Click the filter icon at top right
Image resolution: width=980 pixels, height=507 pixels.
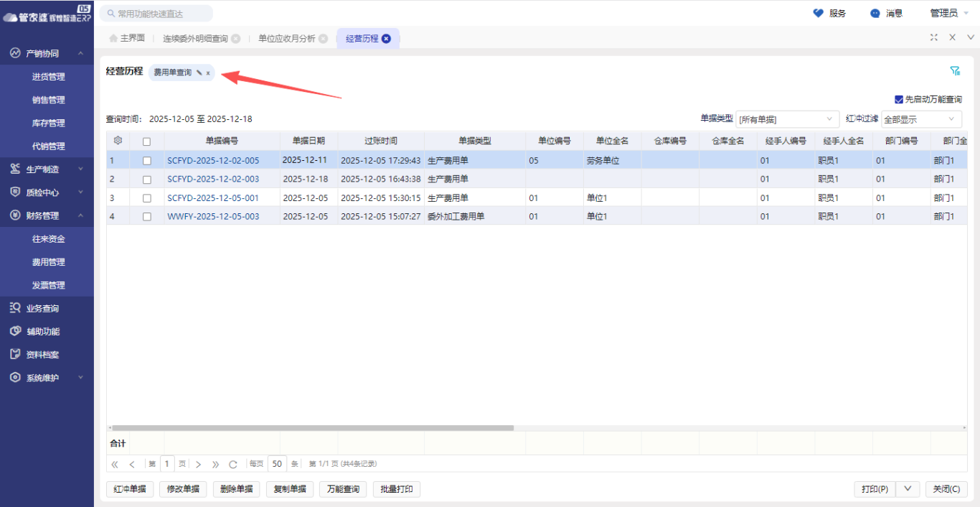point(955,71)
